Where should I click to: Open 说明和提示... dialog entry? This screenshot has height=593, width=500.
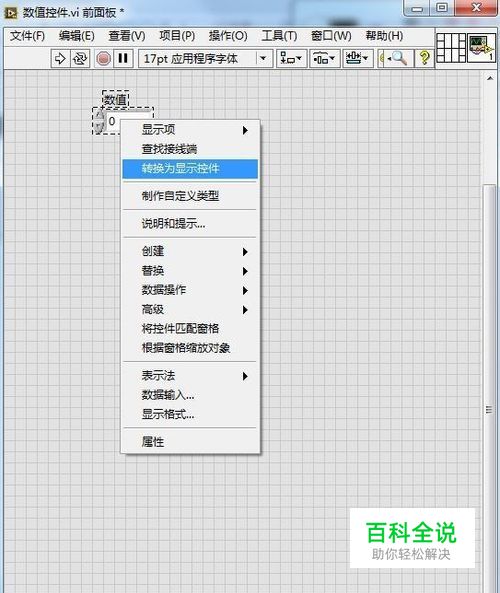[x=190, y=224]
